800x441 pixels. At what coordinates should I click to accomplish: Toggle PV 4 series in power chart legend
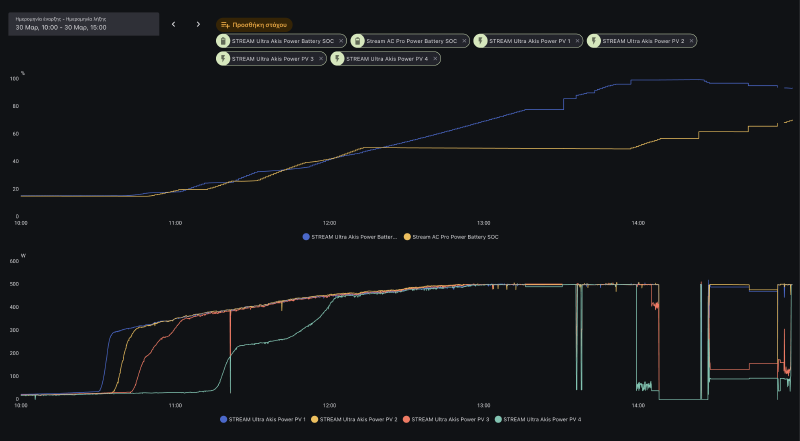540,419
